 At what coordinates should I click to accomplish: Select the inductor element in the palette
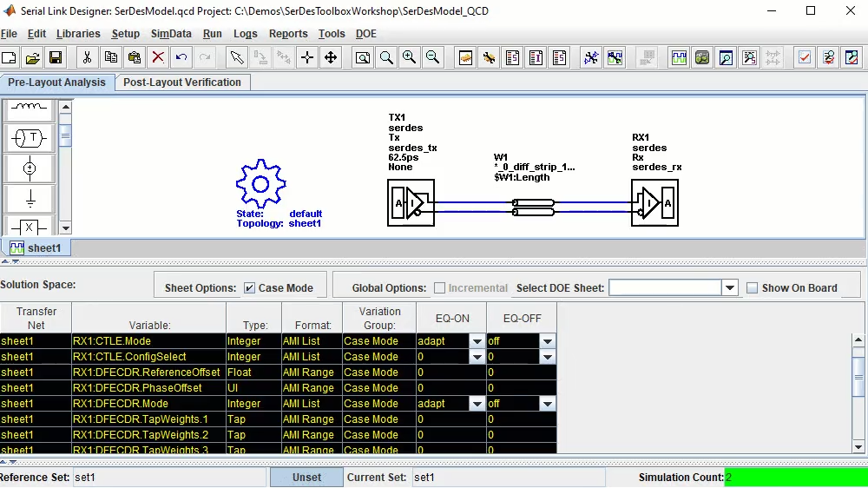30,109
